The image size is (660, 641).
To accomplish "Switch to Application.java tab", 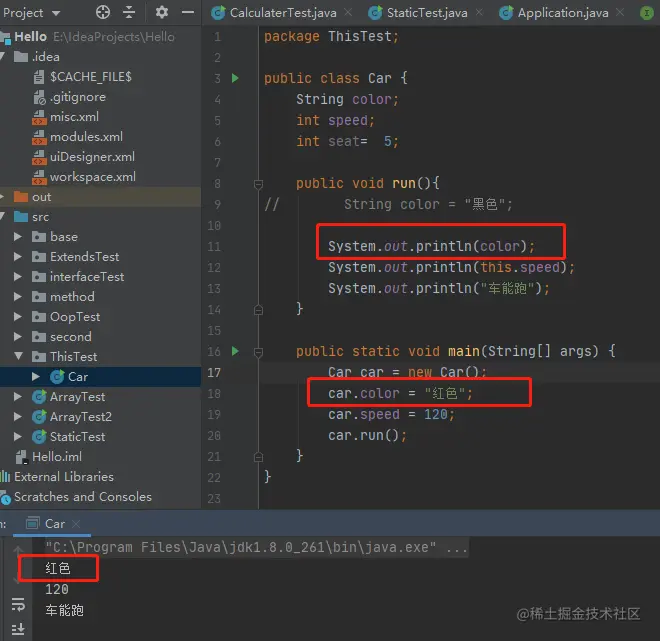I will (x=563, y=13).
